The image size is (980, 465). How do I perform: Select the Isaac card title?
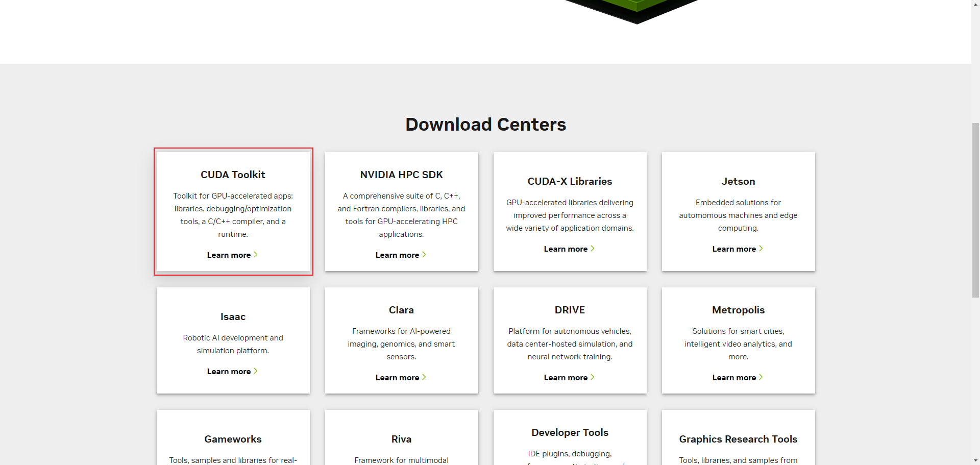[233, 316]
